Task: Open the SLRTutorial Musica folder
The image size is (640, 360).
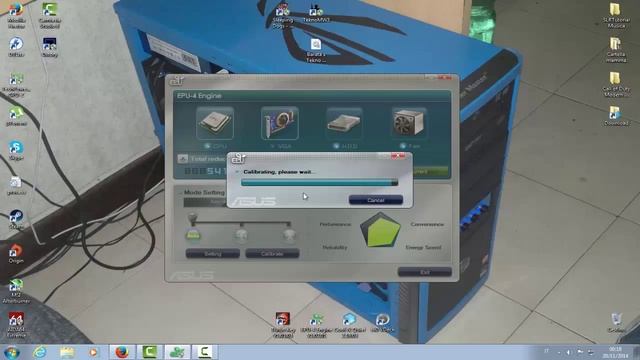Action: click(x=616, y=16)
